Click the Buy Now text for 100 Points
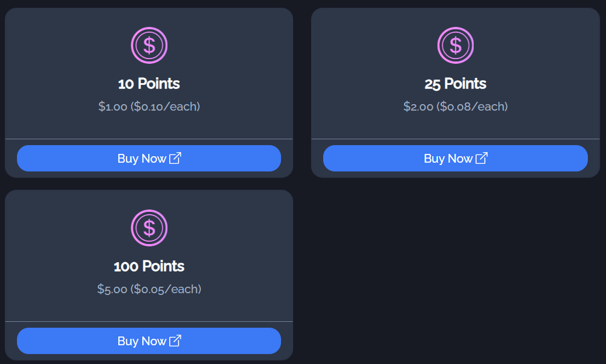The image size is (606, 364). (142, 341)
